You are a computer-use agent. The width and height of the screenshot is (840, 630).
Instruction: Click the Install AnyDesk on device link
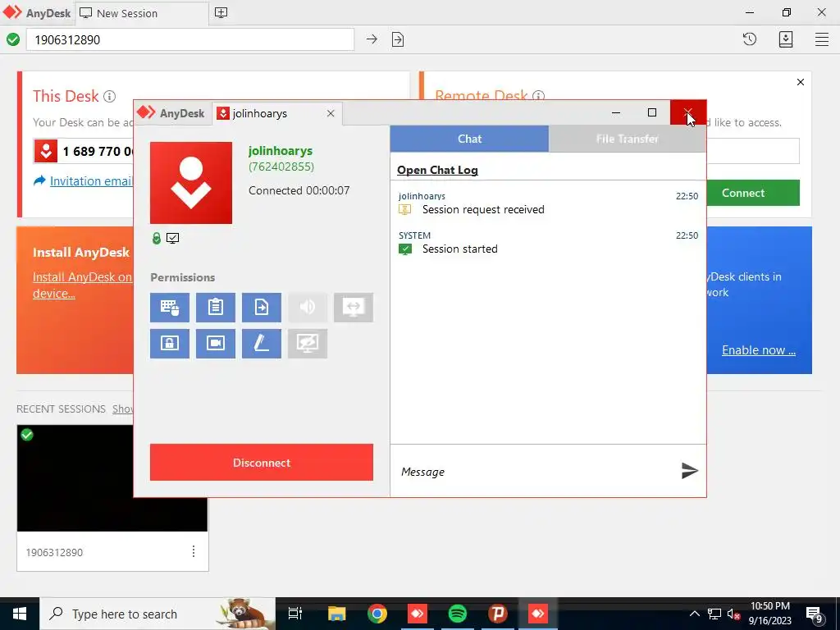point(82,285)
